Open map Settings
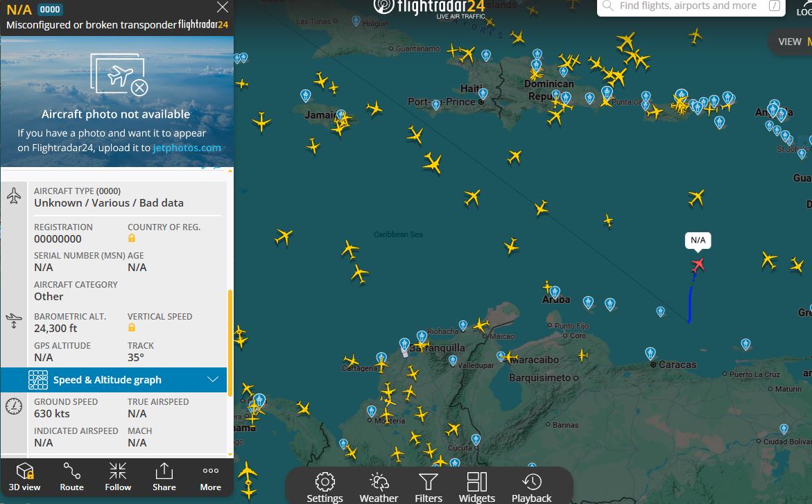 coord(325,487)
